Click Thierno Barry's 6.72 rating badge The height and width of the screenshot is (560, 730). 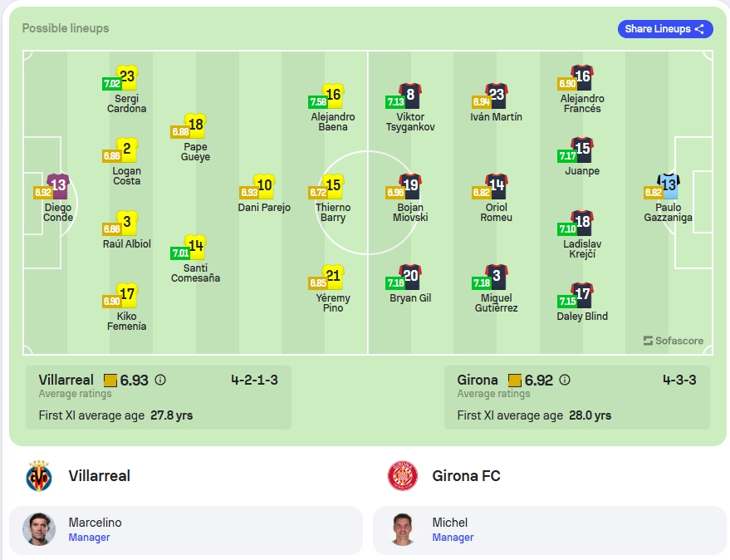(x=318, y=193)
